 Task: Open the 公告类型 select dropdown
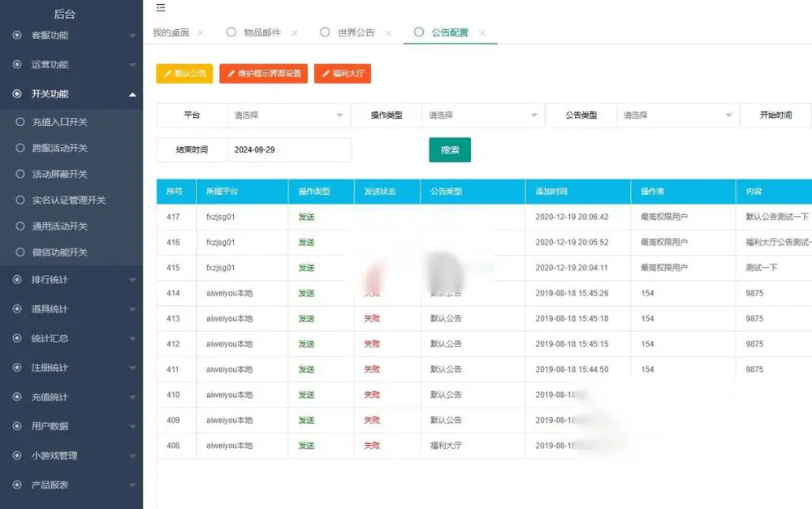(678, 115)
